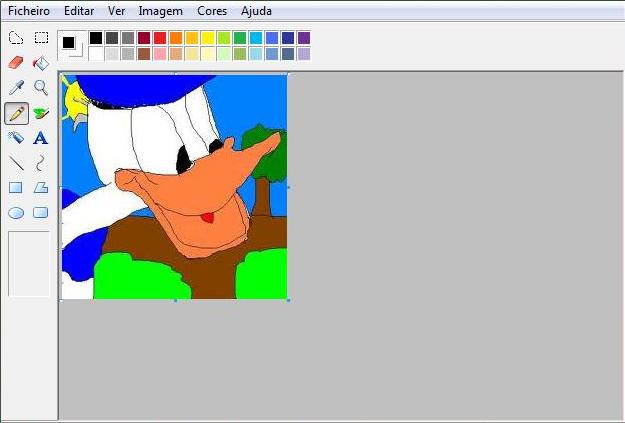Open the Editar menu
The height and width of the screenshot is (423, 625).
click(79, 11)
